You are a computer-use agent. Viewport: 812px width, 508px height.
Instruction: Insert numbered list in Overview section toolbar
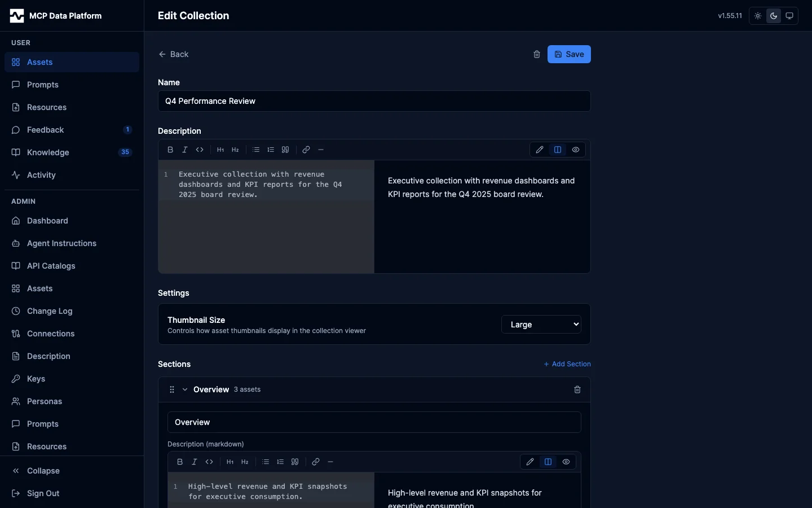pos(280,462)
